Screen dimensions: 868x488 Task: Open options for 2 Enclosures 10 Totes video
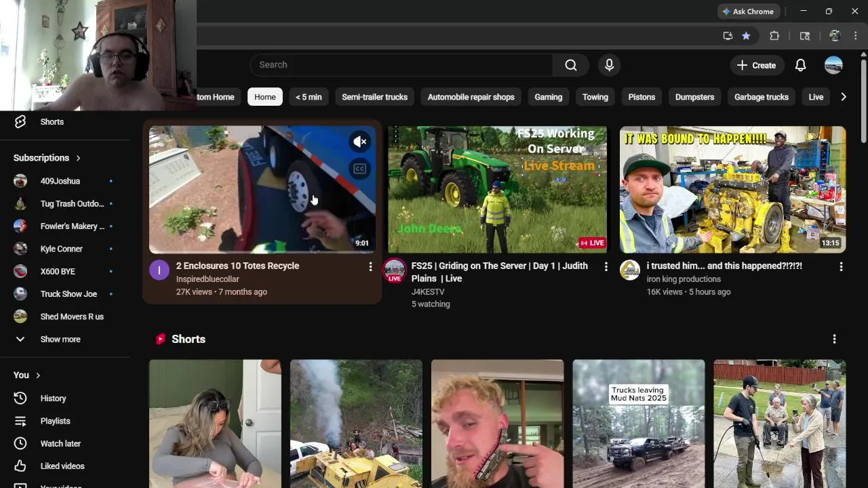(370, 267)
